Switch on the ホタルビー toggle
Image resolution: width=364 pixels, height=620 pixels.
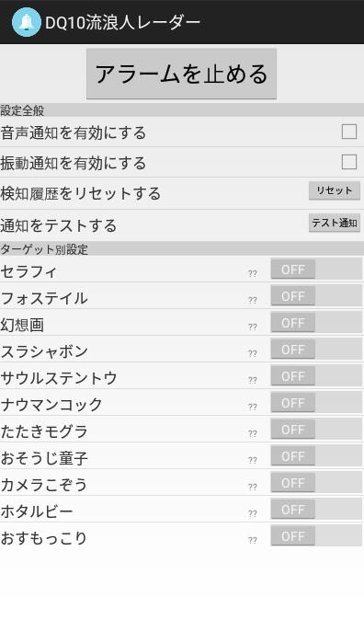[316, 510]
